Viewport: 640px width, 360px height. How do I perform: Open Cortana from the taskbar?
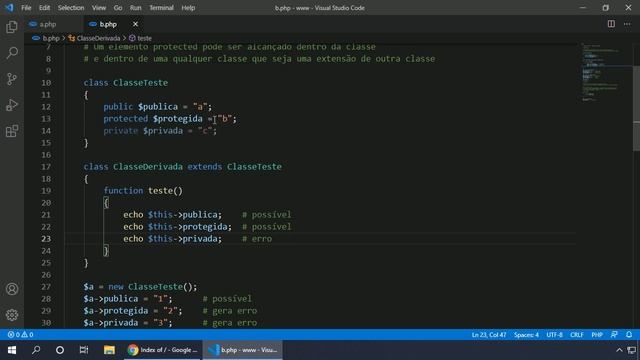[x=60, y=350]
